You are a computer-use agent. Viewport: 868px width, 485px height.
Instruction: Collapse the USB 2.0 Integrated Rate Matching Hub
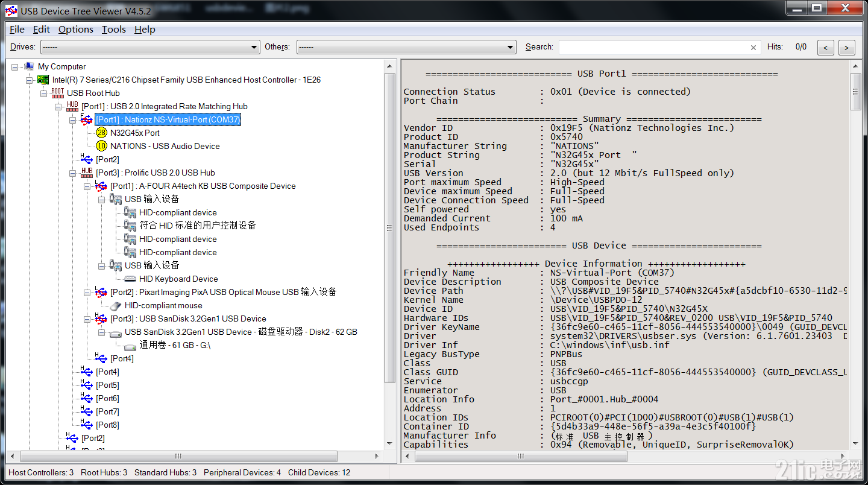pyautogui.click(x=58, y=107)
